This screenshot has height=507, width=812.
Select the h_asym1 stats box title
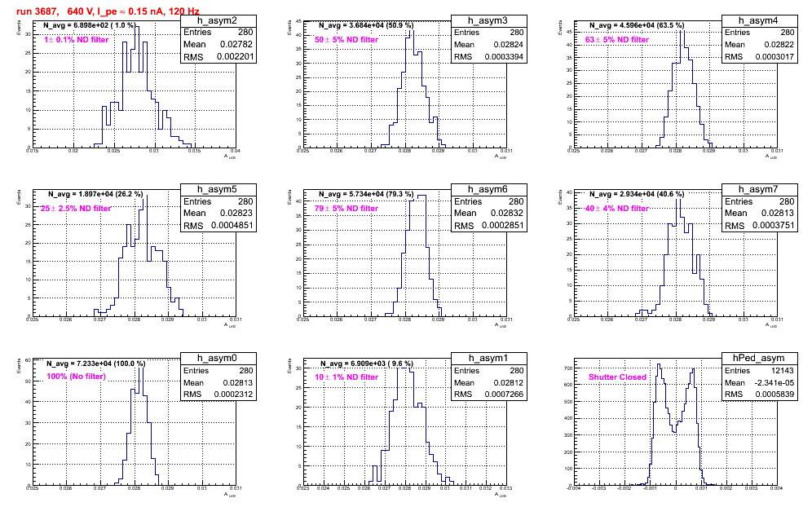488,359
